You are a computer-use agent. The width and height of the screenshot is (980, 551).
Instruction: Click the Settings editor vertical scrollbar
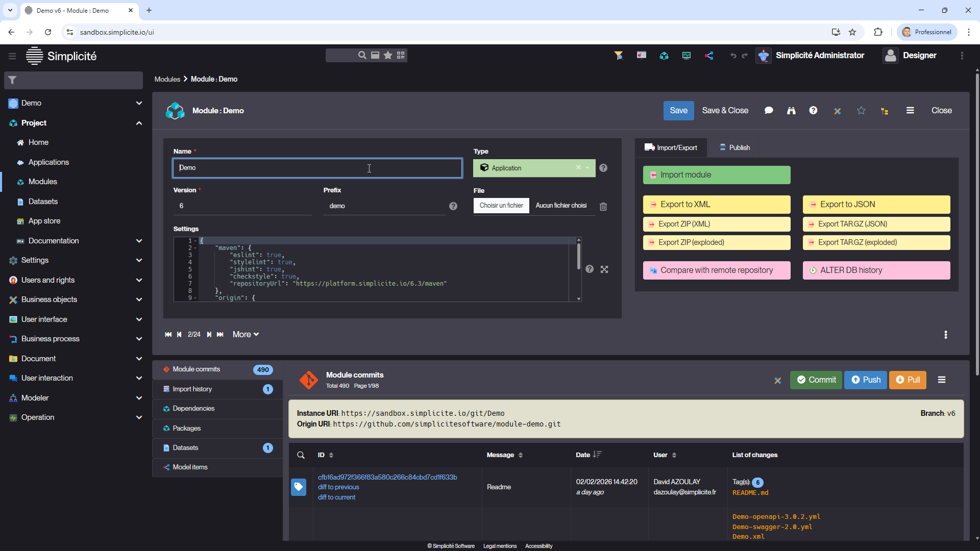tap(578, 257)
